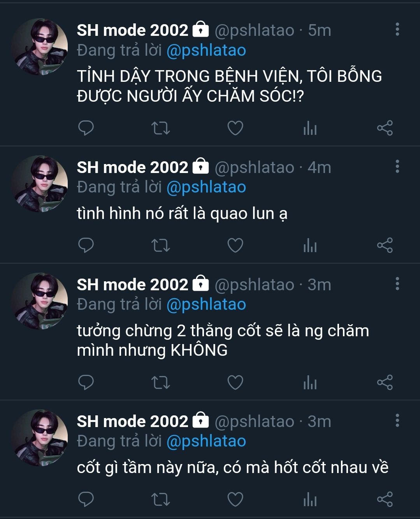420x519 pixels.
Task: Like the tweet ending with KHÔNG
Action: click(x=235, y=382)
